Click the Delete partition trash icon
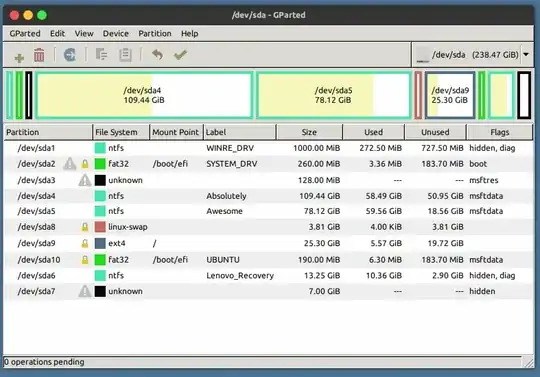 pos(39,55)
